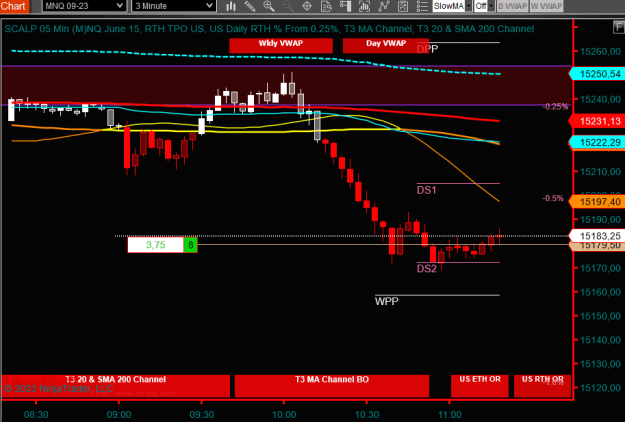625x422 pixels.
Task: Select the pencil drawing tools icon
Action: point(250,6)
